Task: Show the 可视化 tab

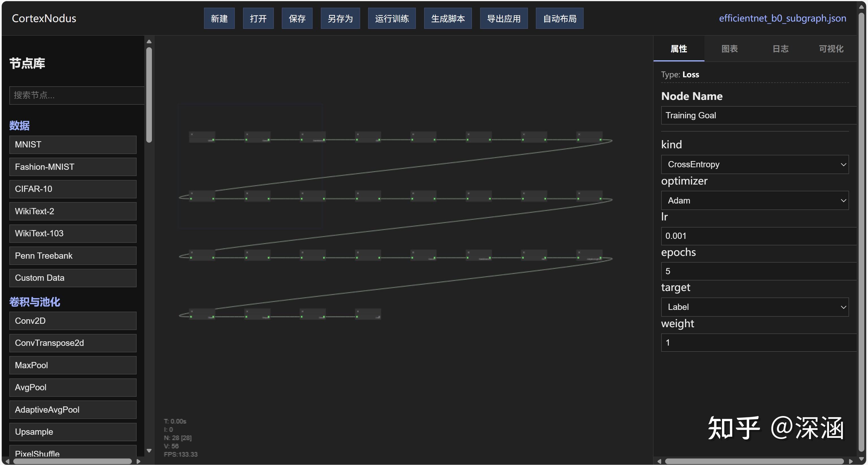Action: click(x=831, y=49)
